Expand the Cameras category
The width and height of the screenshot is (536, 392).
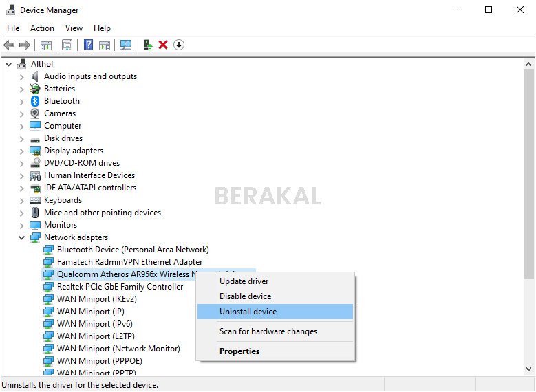pos(22,113)
